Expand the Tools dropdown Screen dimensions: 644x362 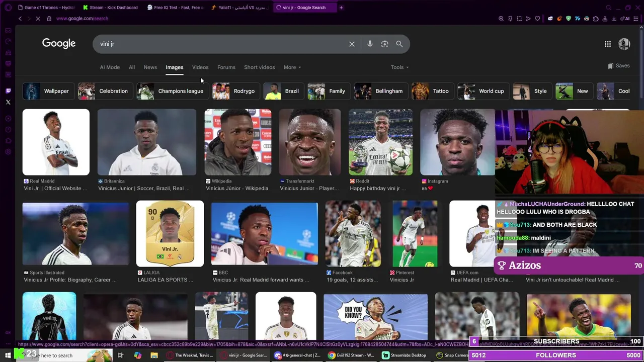tap(400, 67)
